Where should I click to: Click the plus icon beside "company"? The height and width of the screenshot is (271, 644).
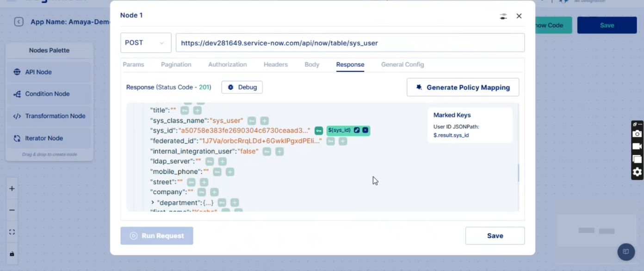tap(214, 192)
